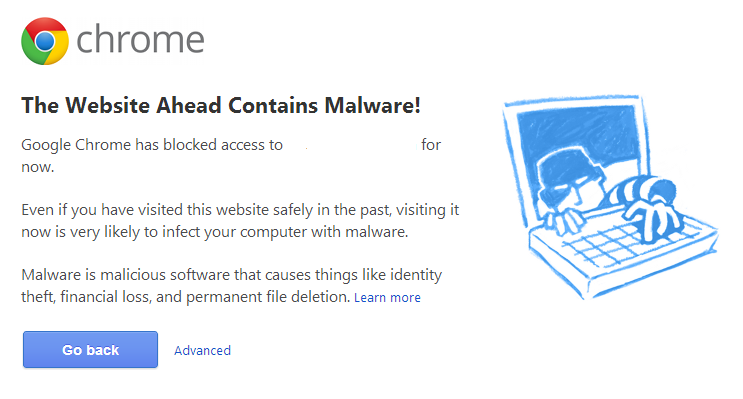Click the gray "chrome" wordmark

pos(140,39)
